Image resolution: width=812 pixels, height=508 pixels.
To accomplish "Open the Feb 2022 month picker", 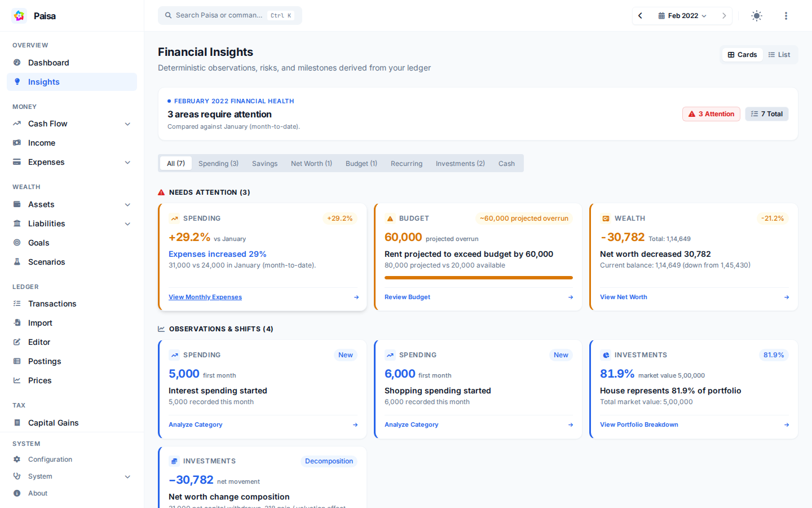I will pos(682,16).
